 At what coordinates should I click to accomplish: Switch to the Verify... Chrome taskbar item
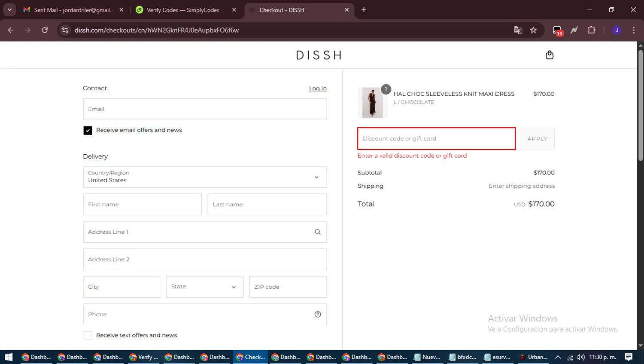pos(144,357)
